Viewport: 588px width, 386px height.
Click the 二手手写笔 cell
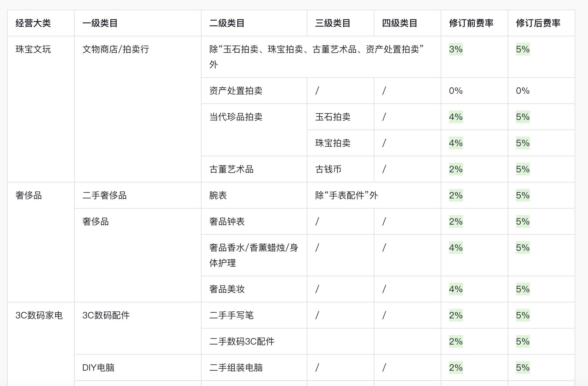[x=232, y=315]
